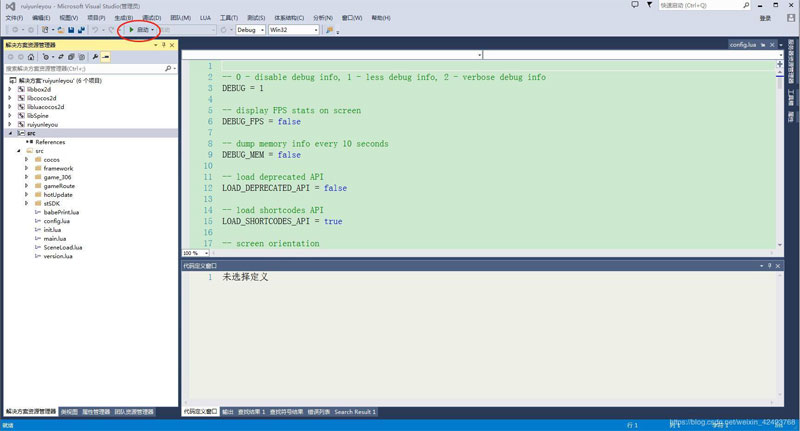The width and height of the screenshot is (800, 431).
Task: Open the Solution Explorer window options arrow
Action: (x=156, y=45)
